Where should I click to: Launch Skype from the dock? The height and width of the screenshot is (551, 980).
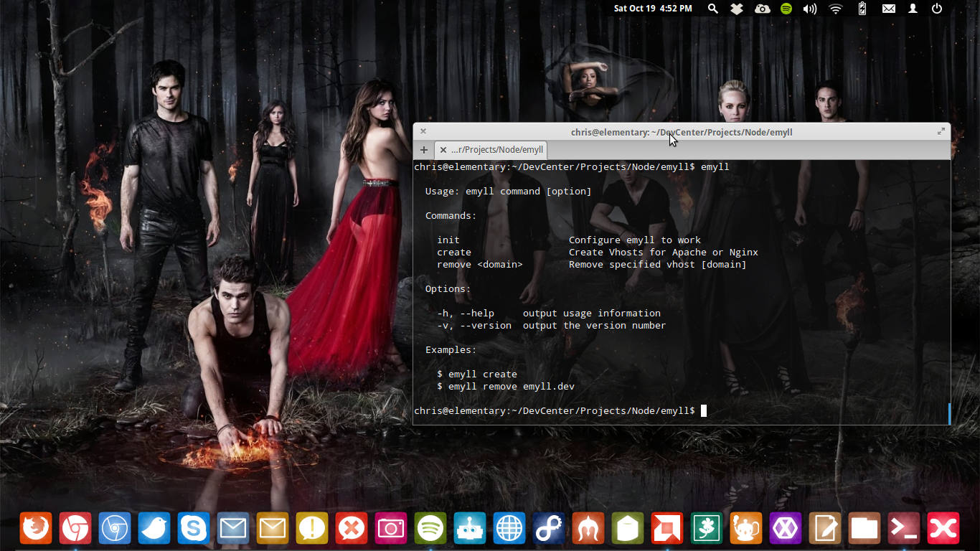coord(194,529)
